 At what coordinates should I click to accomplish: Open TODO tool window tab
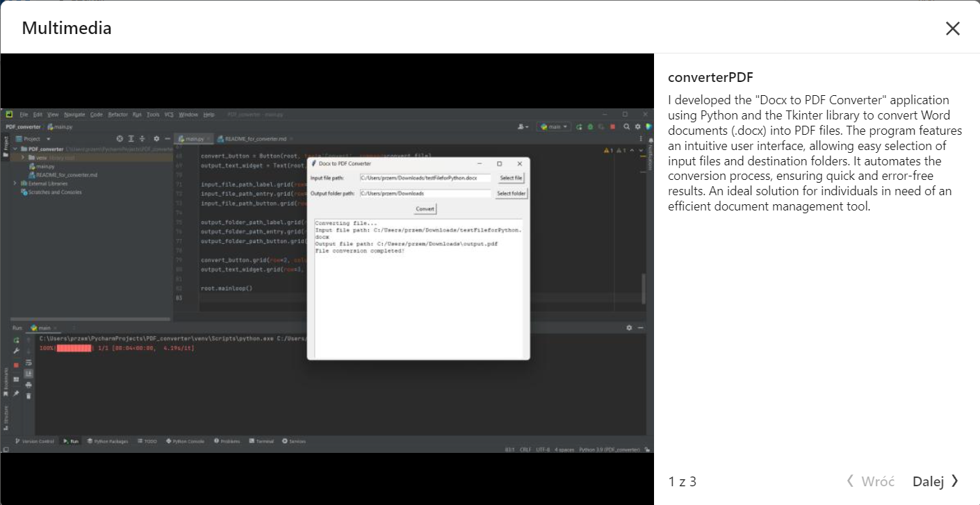(147, 441)
